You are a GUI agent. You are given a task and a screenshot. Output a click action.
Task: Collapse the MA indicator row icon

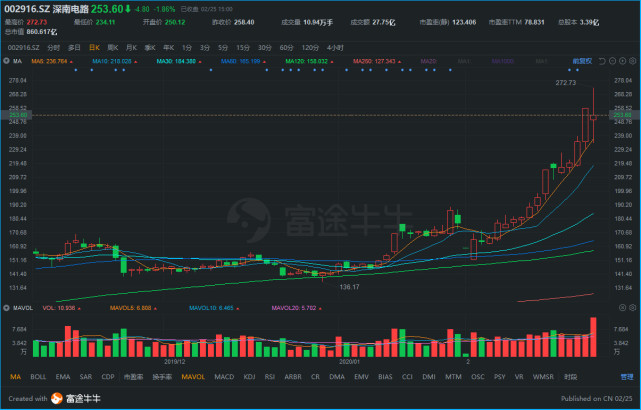tap(6, 61)
